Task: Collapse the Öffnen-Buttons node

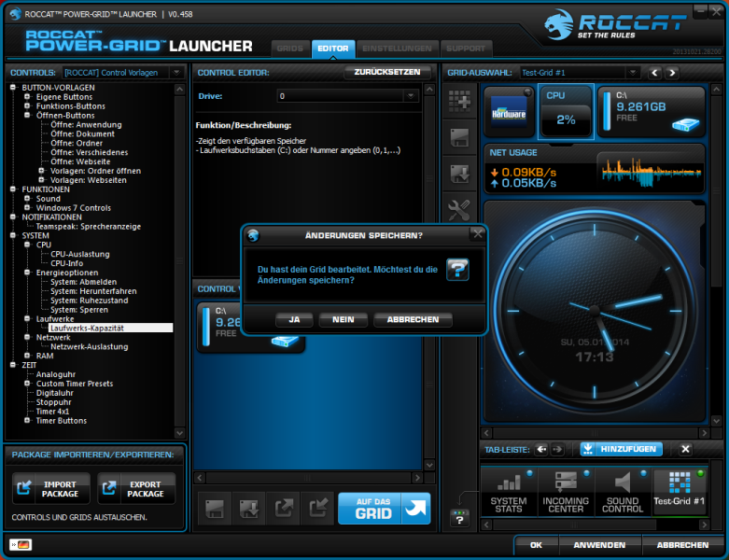Action: 27,115
